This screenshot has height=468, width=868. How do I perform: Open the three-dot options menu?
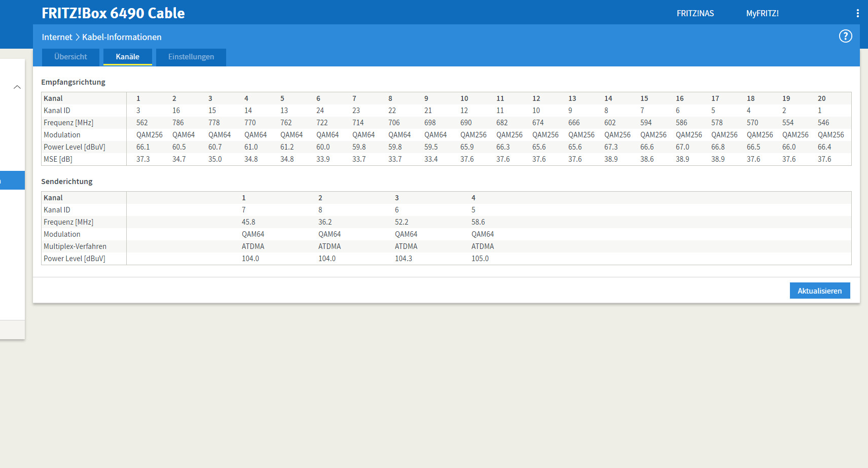(857, 13)
